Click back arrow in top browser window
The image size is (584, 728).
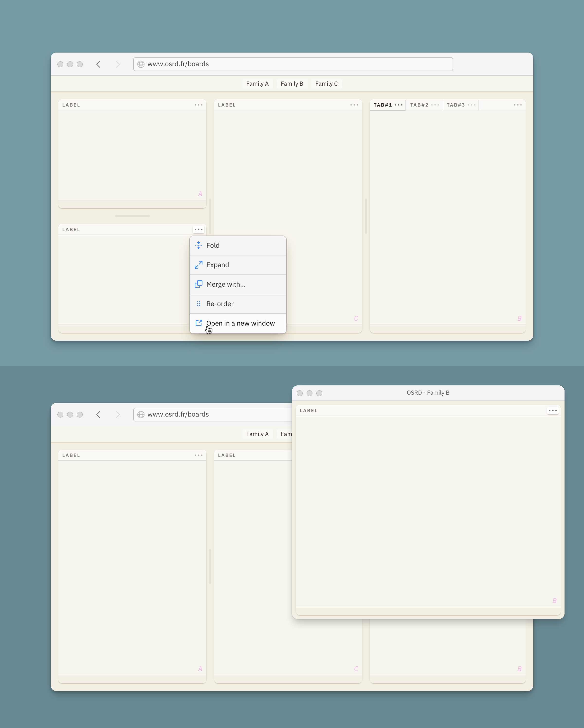(x=98, y=64)
